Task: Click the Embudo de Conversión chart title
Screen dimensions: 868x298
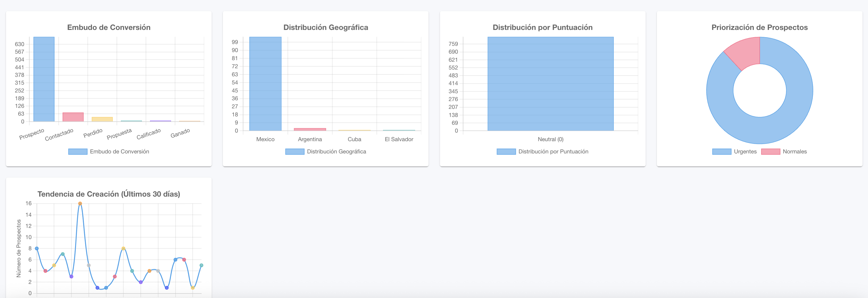Action: (109, 27)
